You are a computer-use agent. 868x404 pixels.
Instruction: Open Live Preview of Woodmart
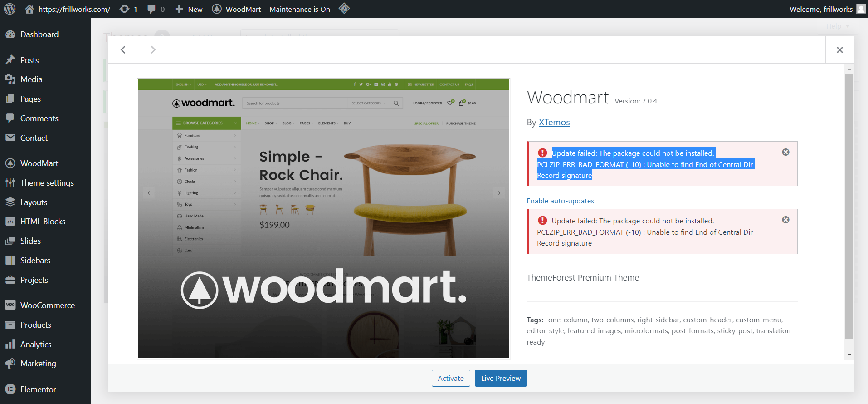(501, 378)
